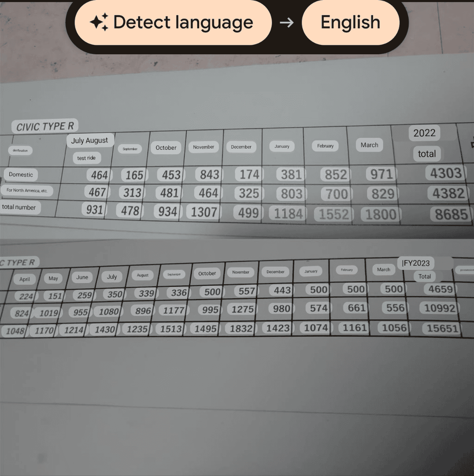Viewport: 474px width, 476px height.
Task: Tap the value 325
Action: coord(249,193)
